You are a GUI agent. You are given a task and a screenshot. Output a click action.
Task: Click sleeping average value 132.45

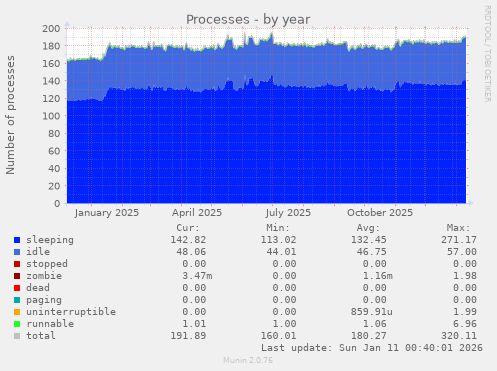368,240
